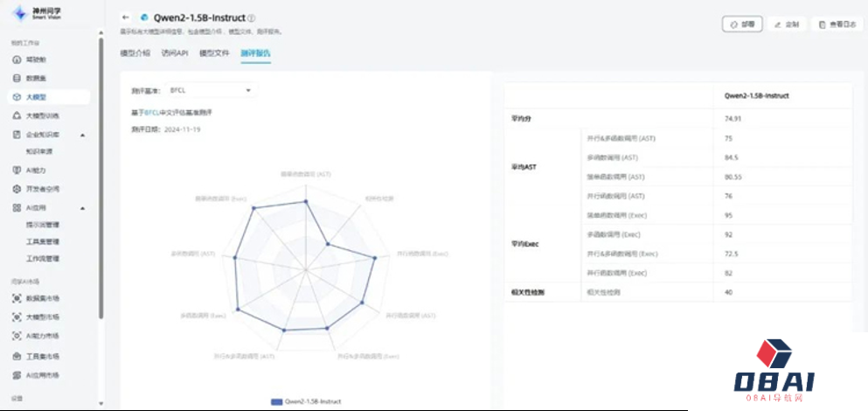
Task: Open 工具集市场 in the sidebar
Action: pyautogui.click(x=42, y=356)
